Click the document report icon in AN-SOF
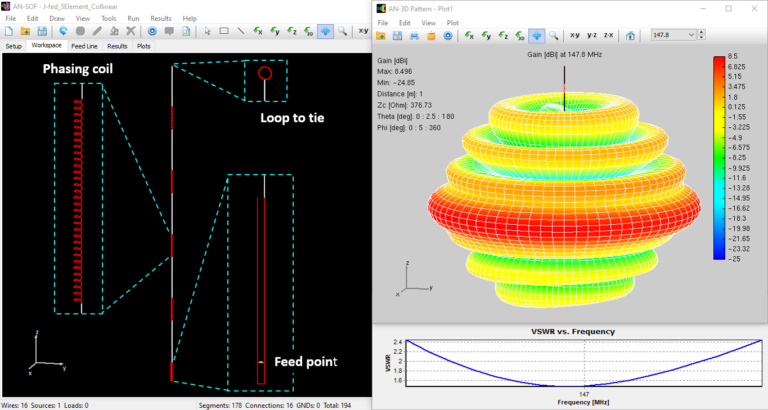 click(186, 31)
